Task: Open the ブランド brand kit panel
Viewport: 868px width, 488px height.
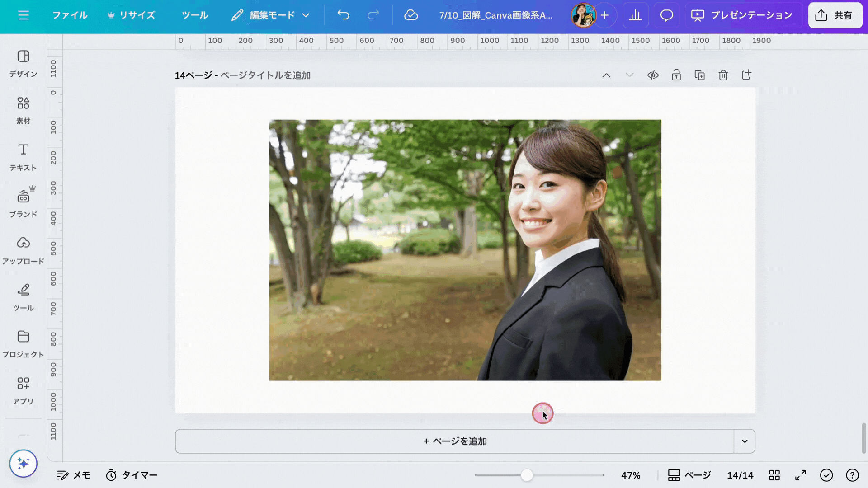Action: (x=23, y=203)
